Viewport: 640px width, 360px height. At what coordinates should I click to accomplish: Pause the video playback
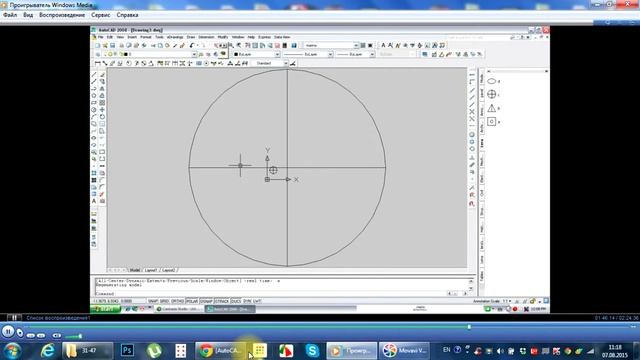(x=8, y=331)
